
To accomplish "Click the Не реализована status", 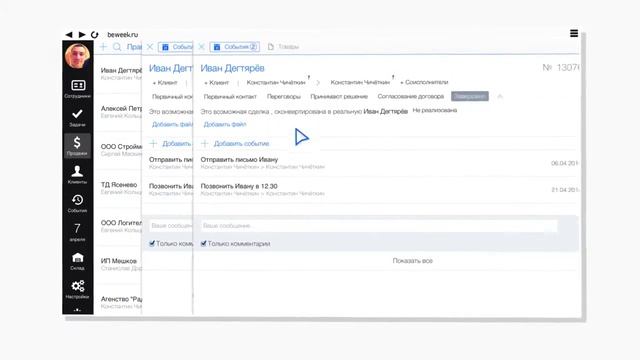I will [x=435, y=110].
